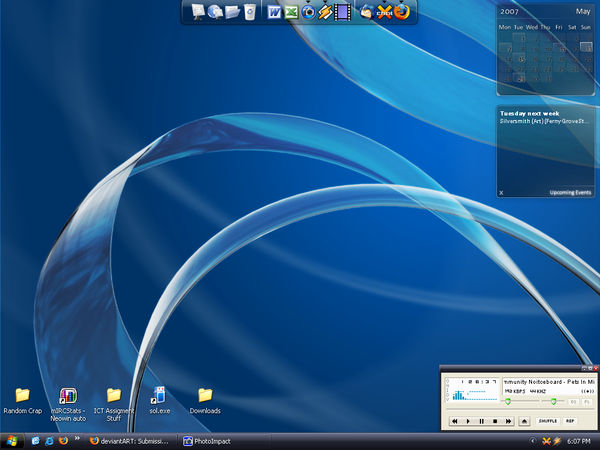
Task: Expand quick launch overflow chevron
Action: click(x=77, y=438)
